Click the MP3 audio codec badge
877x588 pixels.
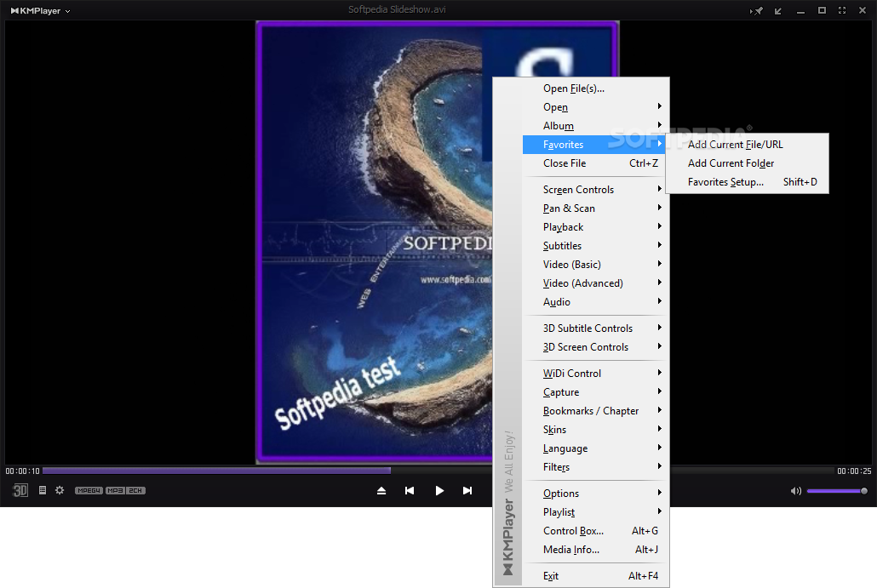tap(115, 490)
